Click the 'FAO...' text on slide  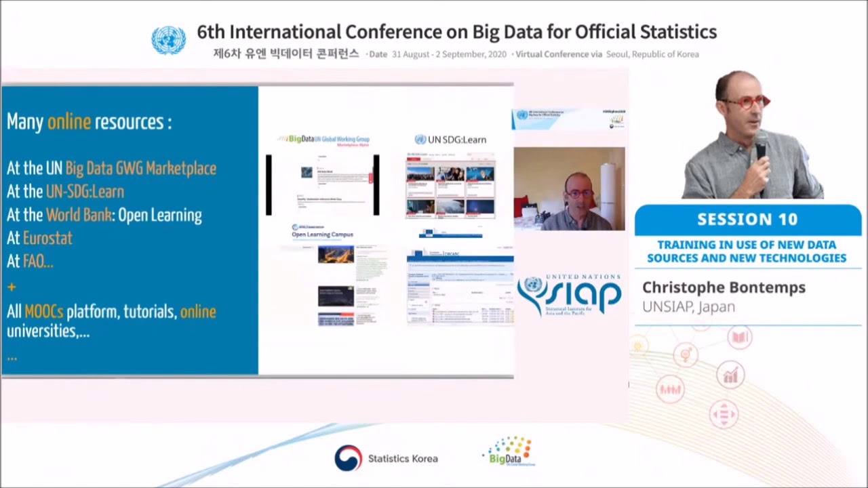pyautogui.click(x=38, y=262)
